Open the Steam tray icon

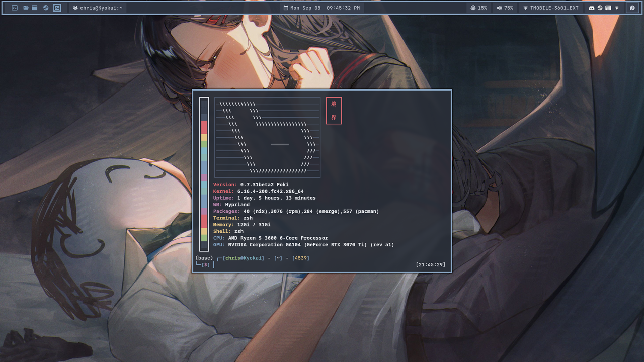(600, 8)
